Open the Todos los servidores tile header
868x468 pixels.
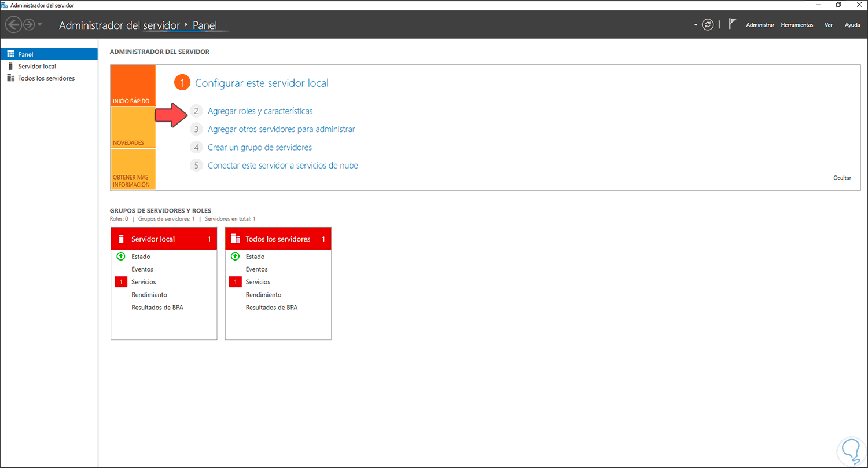click(278, 239)
